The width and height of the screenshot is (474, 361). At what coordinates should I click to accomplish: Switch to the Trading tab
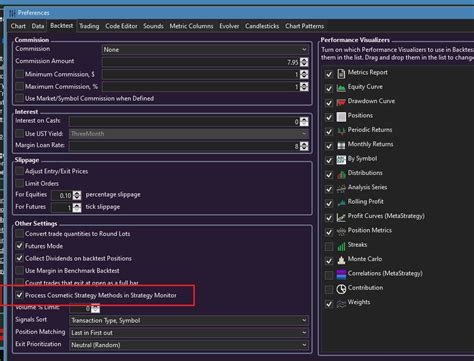coord(89,26)
